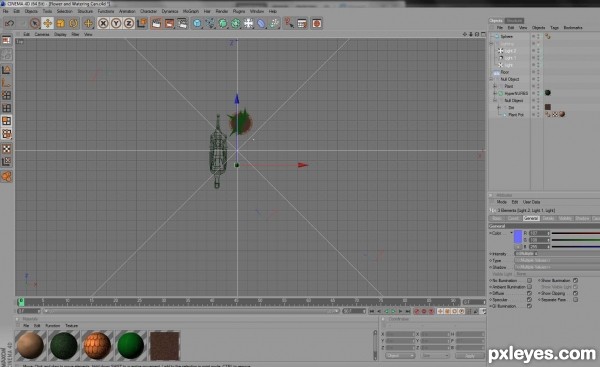Open Attributes Mode menu
Screen dimensions: 600x367
pos(501,202)
